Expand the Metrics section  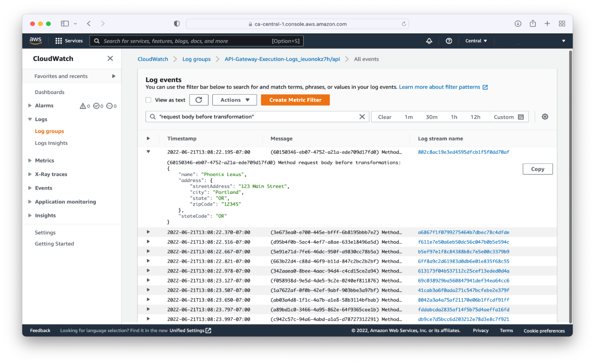pyautogui.click(x=30, y=160)
